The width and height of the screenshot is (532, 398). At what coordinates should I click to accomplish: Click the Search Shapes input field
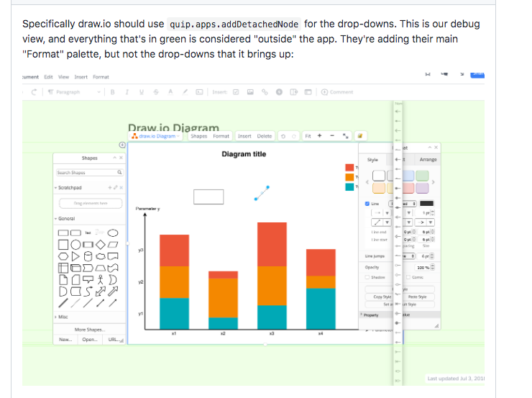[x=90, y=173]
